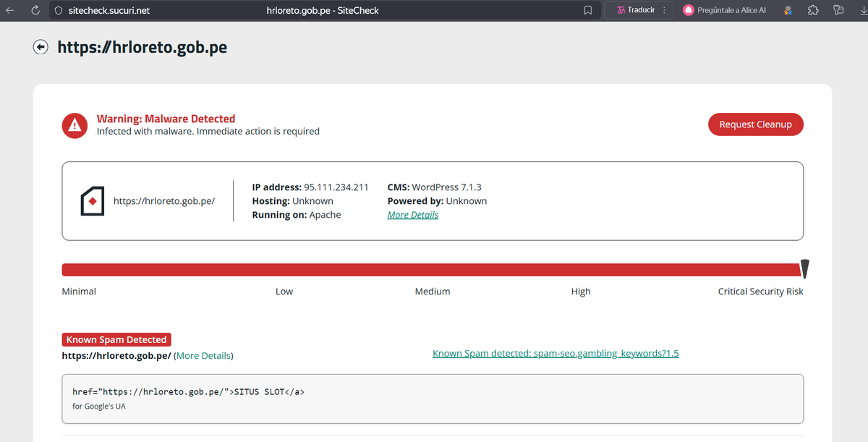Click the Traducir translate button
Screen dimensions: 868x442
point(636,10)
